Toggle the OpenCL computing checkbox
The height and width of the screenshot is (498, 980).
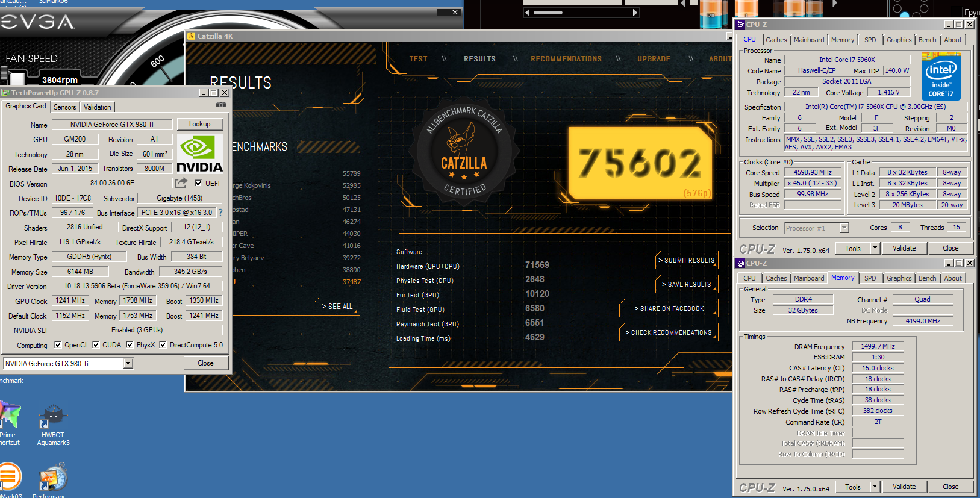tap(58, 345)
